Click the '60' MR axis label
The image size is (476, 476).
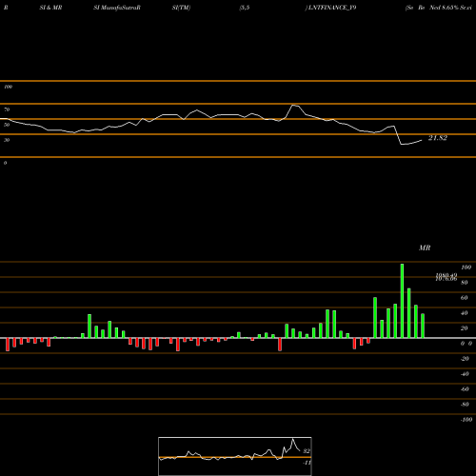[465, 298]
